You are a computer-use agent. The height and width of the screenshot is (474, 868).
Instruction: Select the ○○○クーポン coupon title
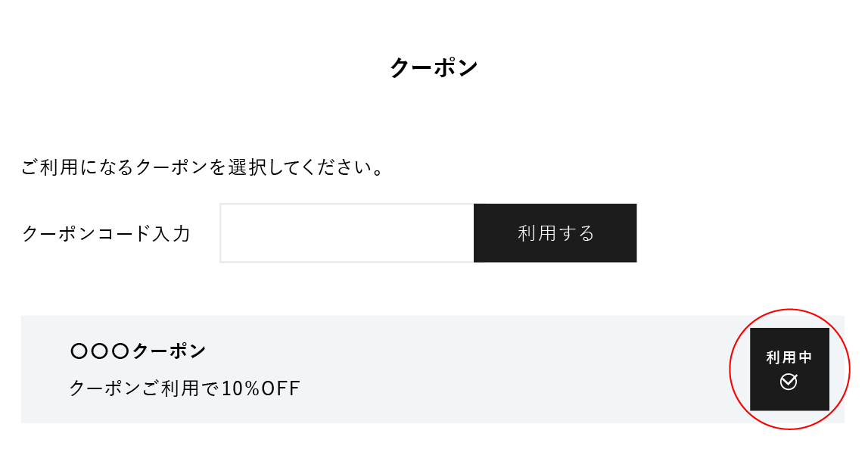click(138, 351)
